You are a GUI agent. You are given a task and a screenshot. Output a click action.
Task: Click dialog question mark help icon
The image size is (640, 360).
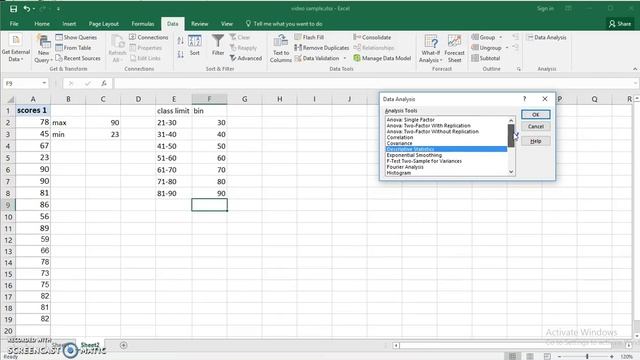pyautogui.click(x=524, y=99)
